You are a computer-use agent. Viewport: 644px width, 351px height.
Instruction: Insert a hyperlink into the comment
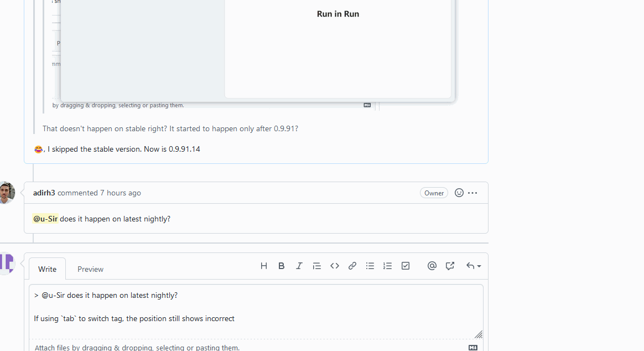coord(352,266)
